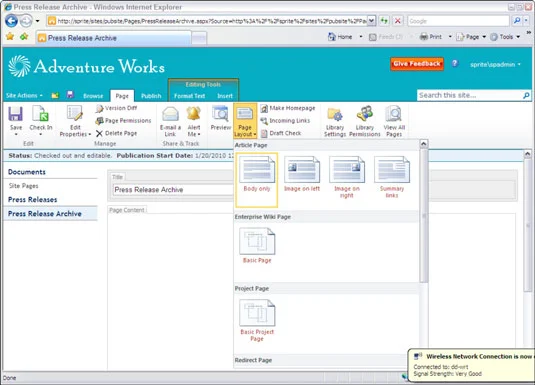Screen dimensions: 535x385
Task: Open recent pages dropdown arrow
Action: click(x=38, y=21)
